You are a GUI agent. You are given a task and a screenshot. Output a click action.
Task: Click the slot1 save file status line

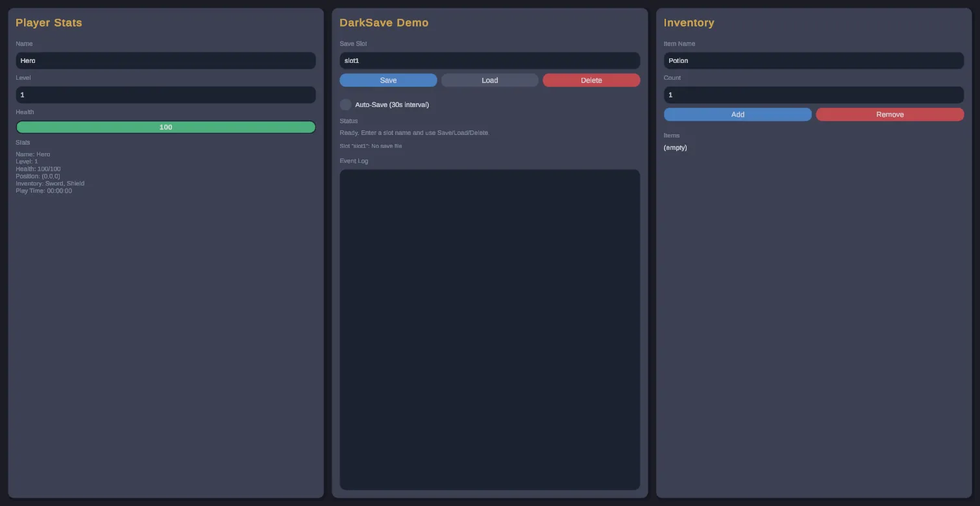[371, 145]
